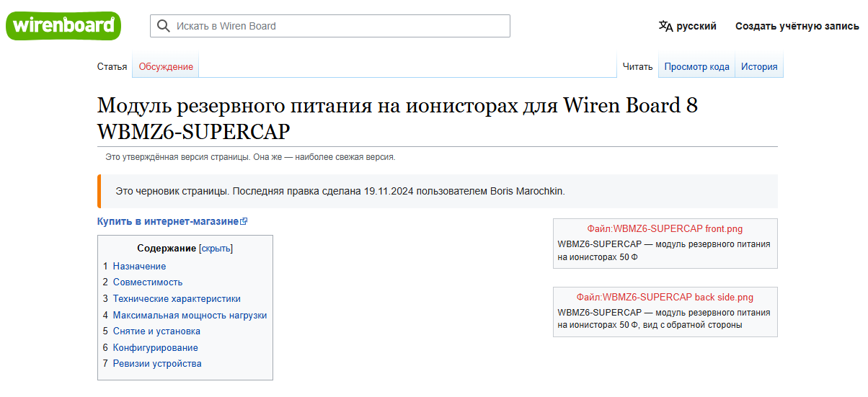The width and height of the screenshot is (868, 397).
Task: Open the русский language selector
Action: click(x=688, y=26)
